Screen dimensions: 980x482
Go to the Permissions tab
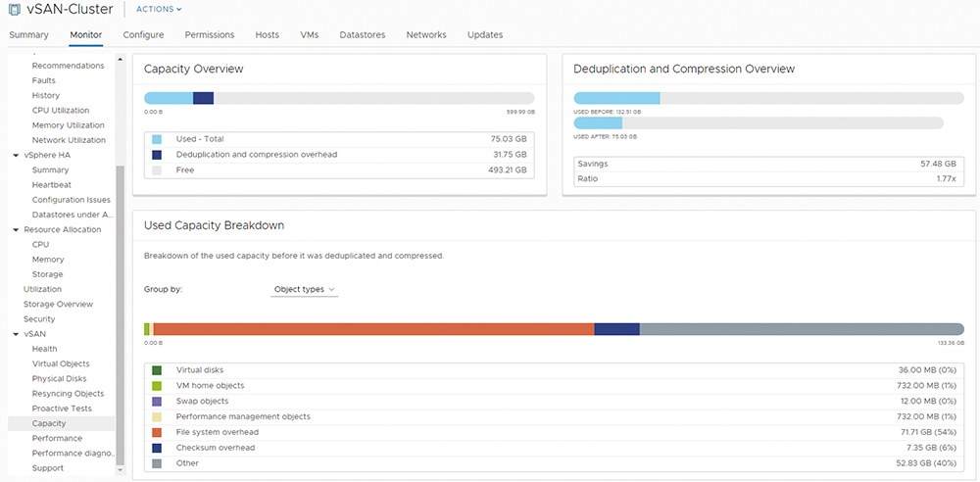[x=210, y=35]
